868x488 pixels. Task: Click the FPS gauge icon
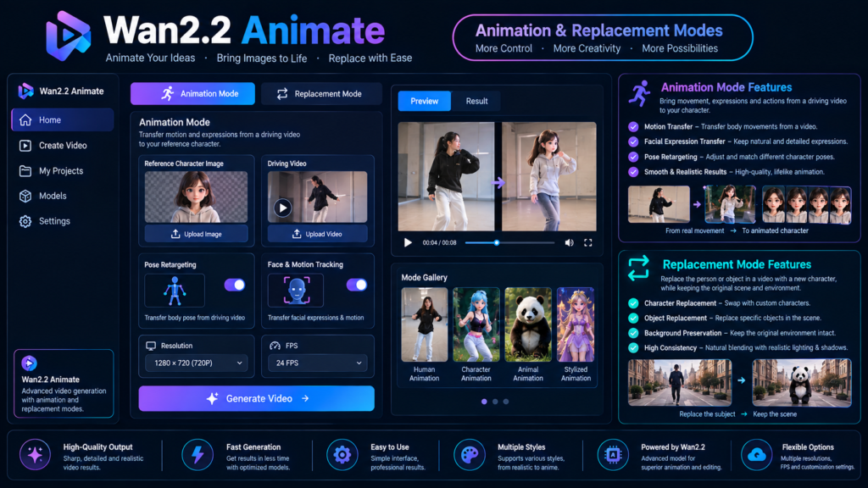(275, 346)
